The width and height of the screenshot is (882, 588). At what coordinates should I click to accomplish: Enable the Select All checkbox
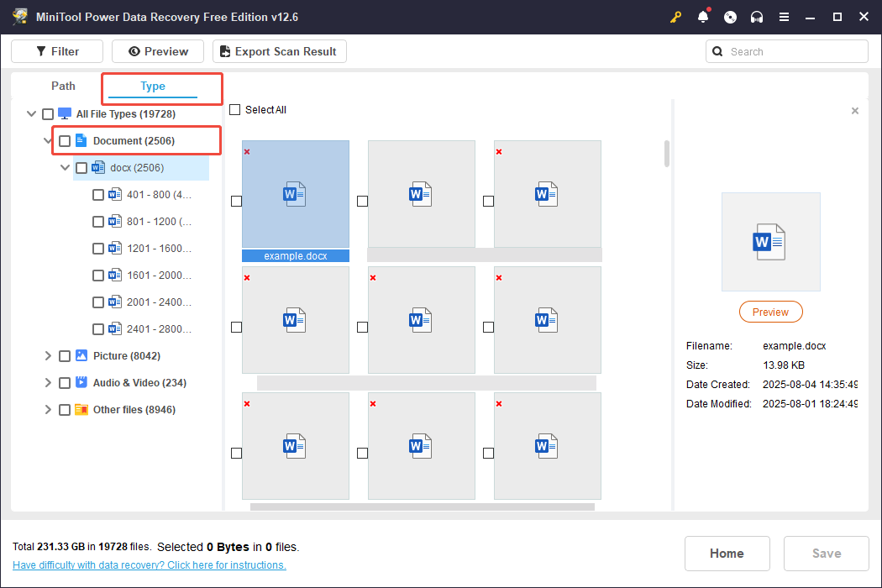[x=235, y=110]
